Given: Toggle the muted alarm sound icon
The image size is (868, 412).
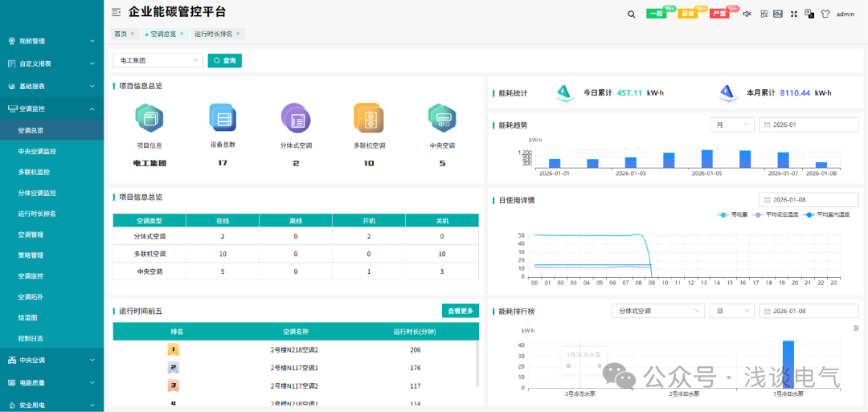Looking at the screenshot, I should [x=747, y=14].
